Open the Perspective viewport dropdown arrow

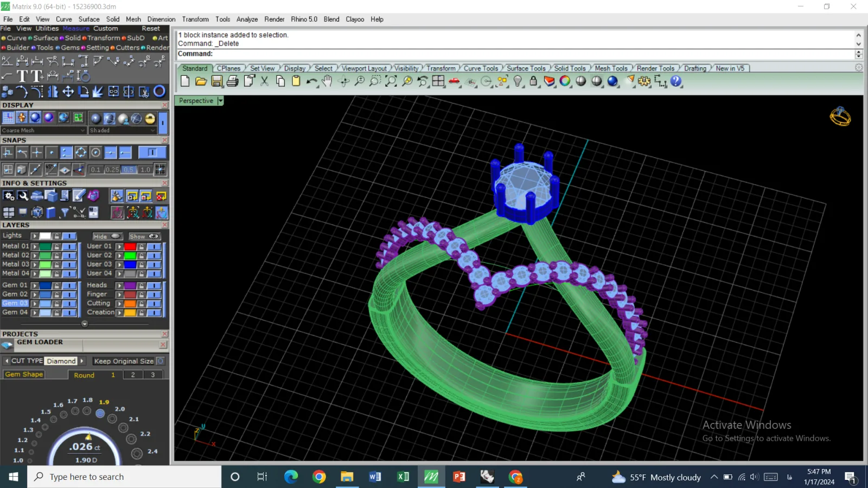point(220,101)
